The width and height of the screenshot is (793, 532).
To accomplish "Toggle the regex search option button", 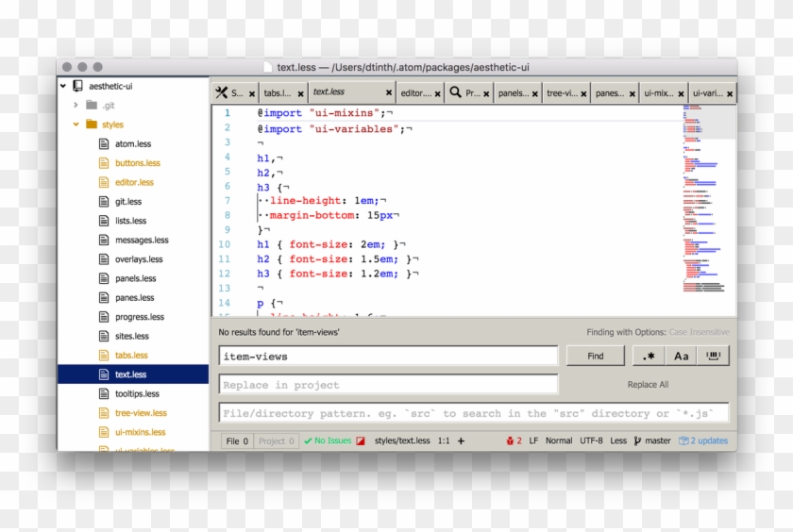I will 648,356.
